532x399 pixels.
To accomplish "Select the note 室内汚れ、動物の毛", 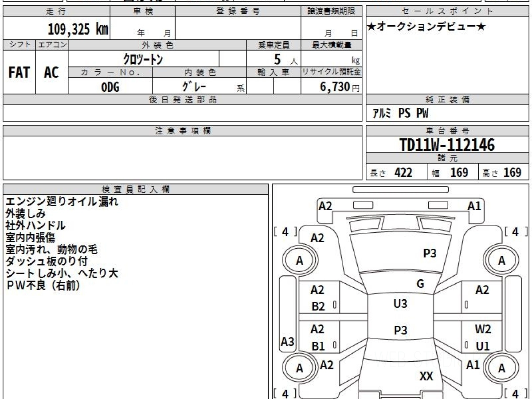I will (51, 250).
